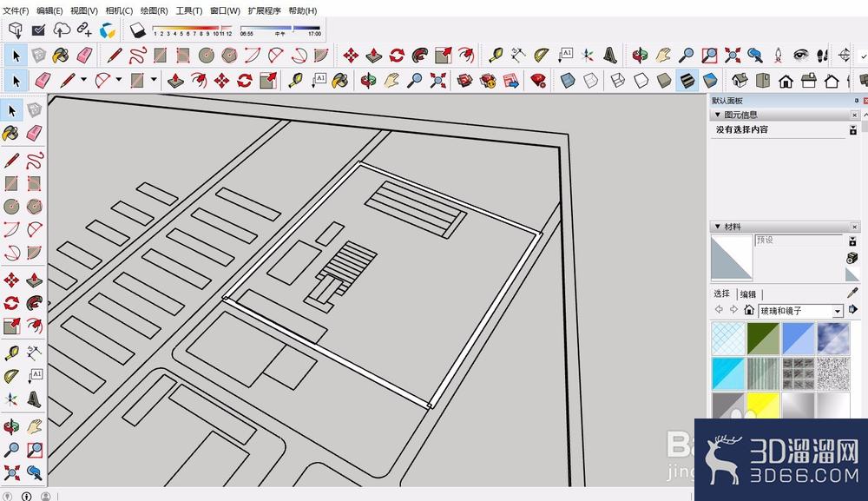The image size is (868, 501).
Task: Select the Dimension tool in left palette
Action: click(35, 353)
